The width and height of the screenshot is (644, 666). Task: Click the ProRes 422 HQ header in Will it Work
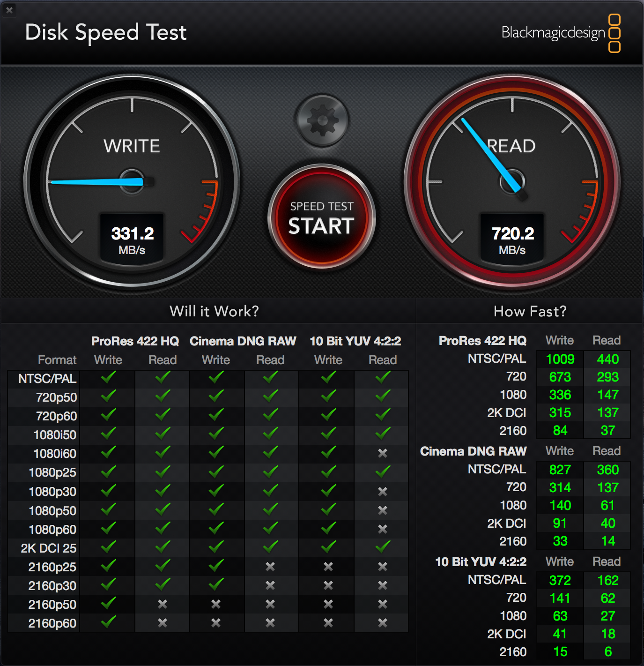tap(135, 341)
